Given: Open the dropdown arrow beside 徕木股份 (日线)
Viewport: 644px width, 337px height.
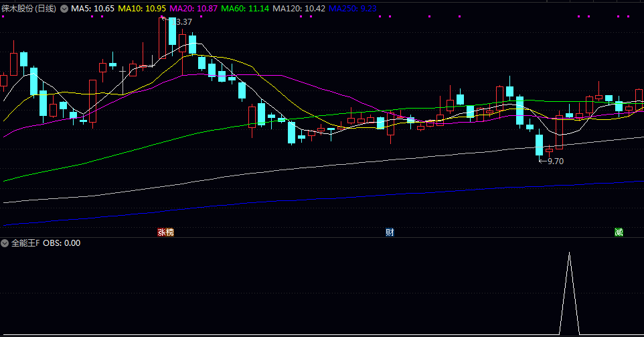Looking at the screenshot, I should pyautogui.click(x=64, y=9).
